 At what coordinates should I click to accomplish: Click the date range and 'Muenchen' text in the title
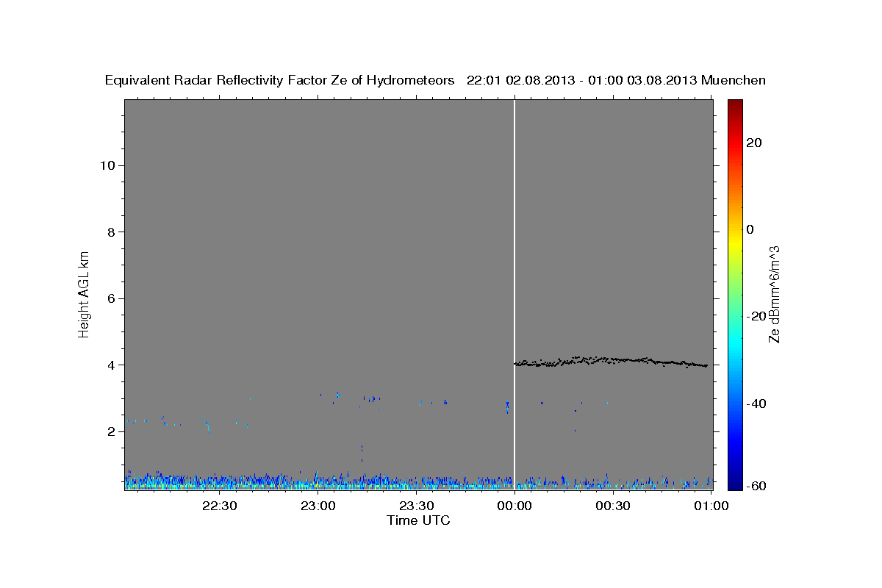pos(617,80)
